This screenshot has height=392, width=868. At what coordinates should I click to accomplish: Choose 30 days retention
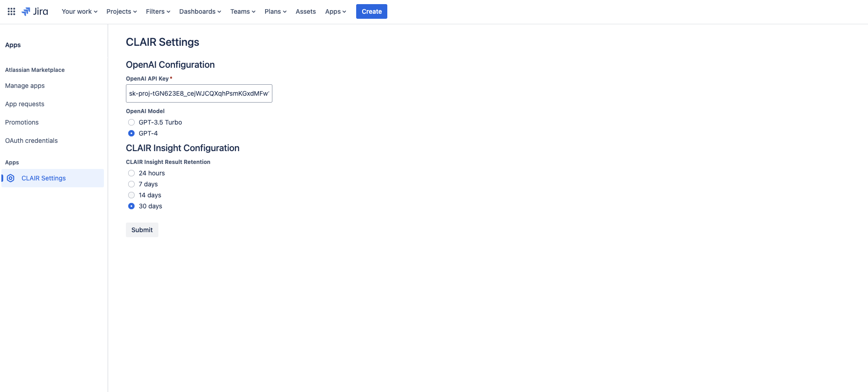click(x=131, y=206)
